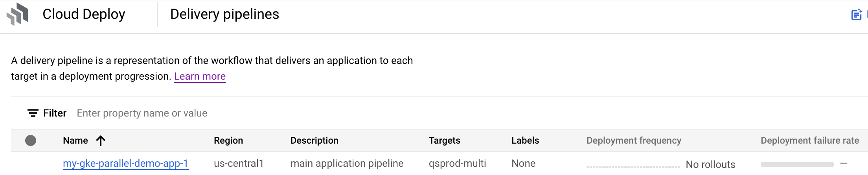Viewport: 868px width, 175px height.
Task: Click the Cloud Deploy logo icon
Action: point(18,14)
